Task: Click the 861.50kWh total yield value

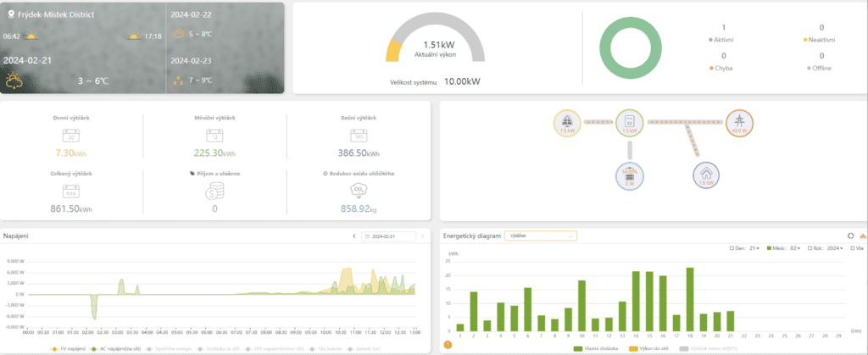Action: pyautogui.click(x=71, y=208)
